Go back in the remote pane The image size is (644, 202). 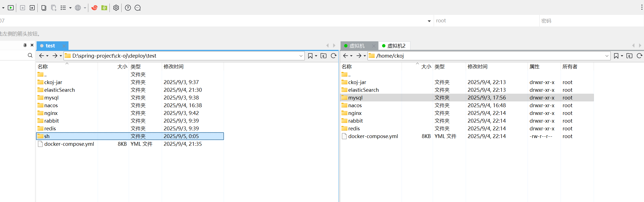point(346,56)
